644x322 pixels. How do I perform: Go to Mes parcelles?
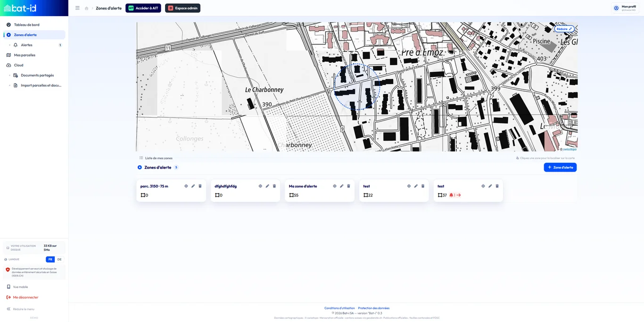[x=34, y=55]
